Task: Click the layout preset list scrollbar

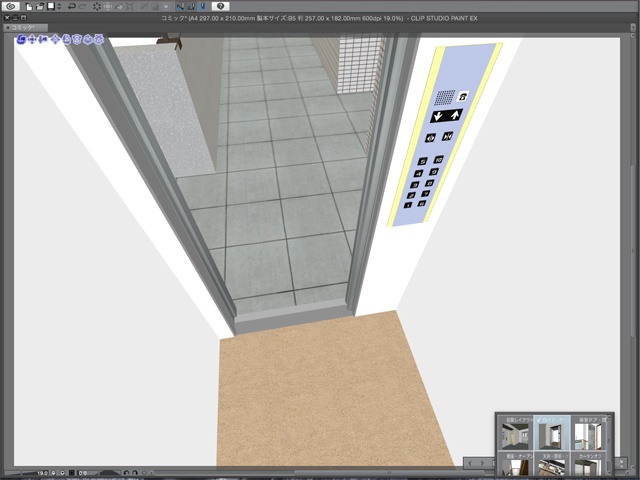Action: (x=609, y=445)
